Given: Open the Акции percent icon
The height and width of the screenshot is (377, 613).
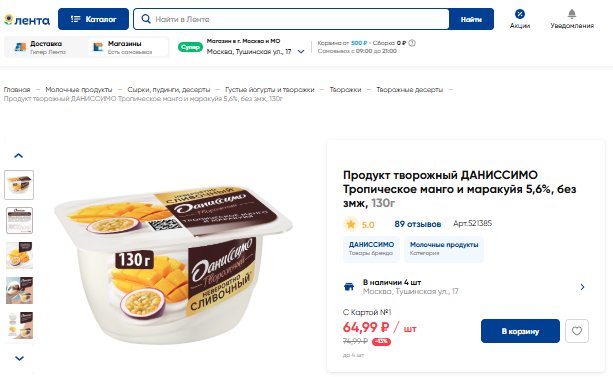Looking at the screenshot, I should [x=520, y=14].
